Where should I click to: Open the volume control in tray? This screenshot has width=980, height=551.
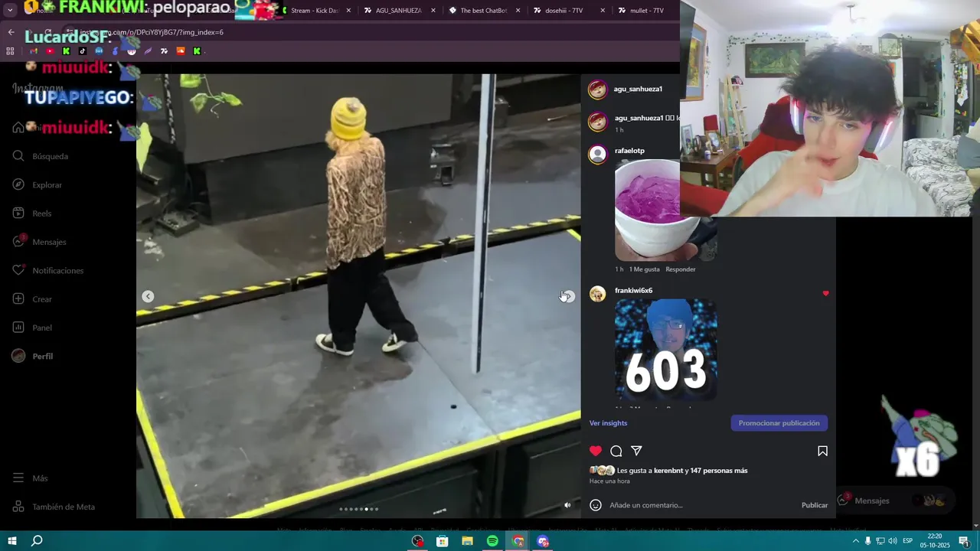click(x=893, y=541)
